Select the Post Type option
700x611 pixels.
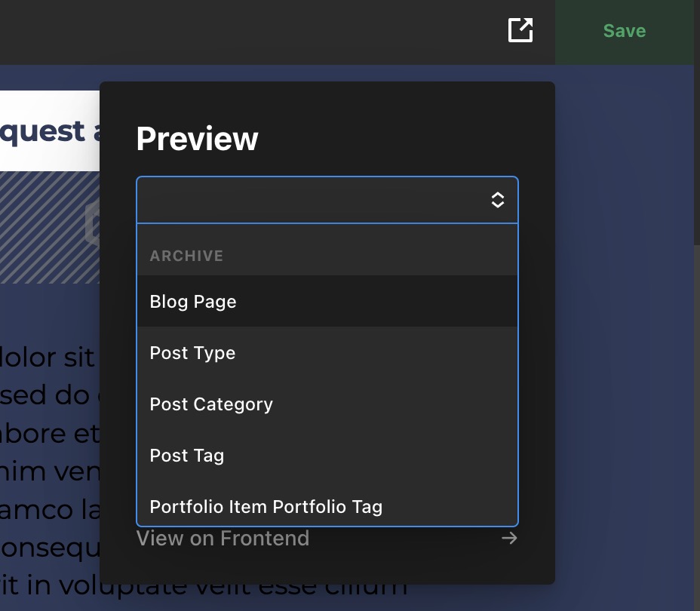coord(327,352)
